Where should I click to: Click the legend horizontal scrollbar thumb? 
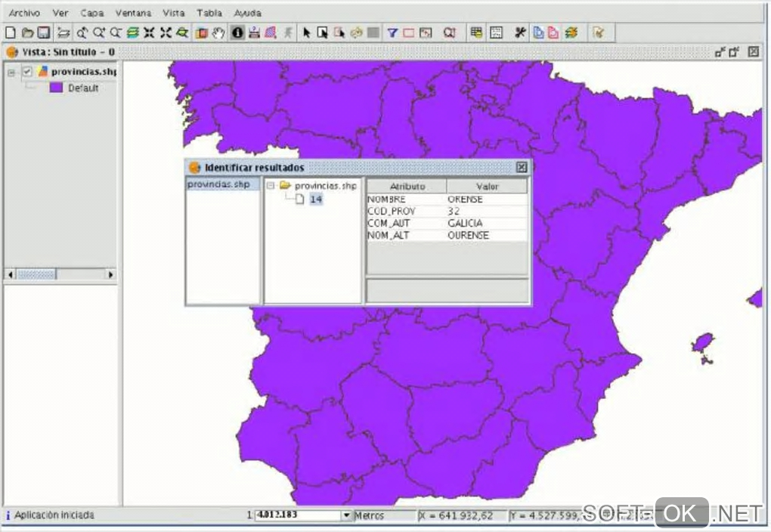[x=36, y=274]
